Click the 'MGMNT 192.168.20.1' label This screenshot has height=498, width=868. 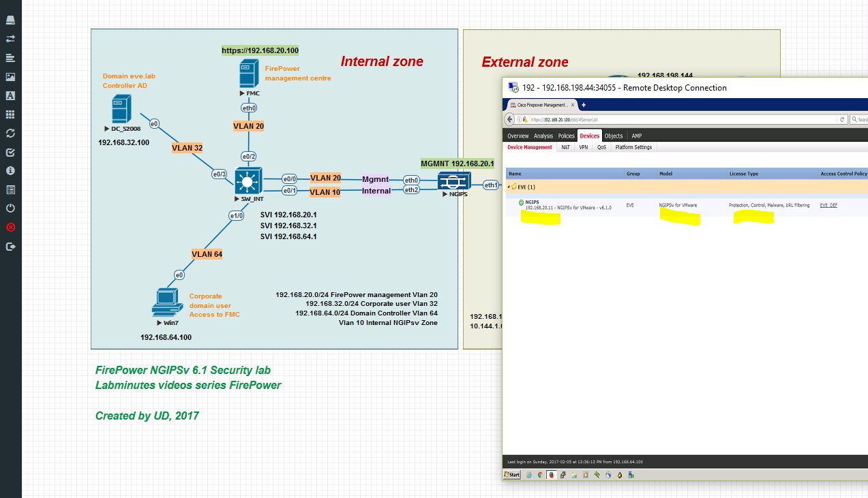click(458, 164)
